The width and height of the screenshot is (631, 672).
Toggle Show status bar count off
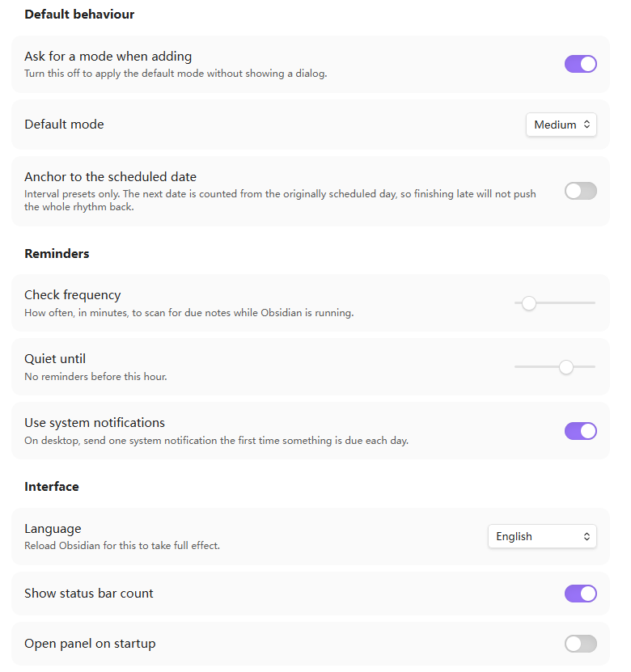point(580,594)
